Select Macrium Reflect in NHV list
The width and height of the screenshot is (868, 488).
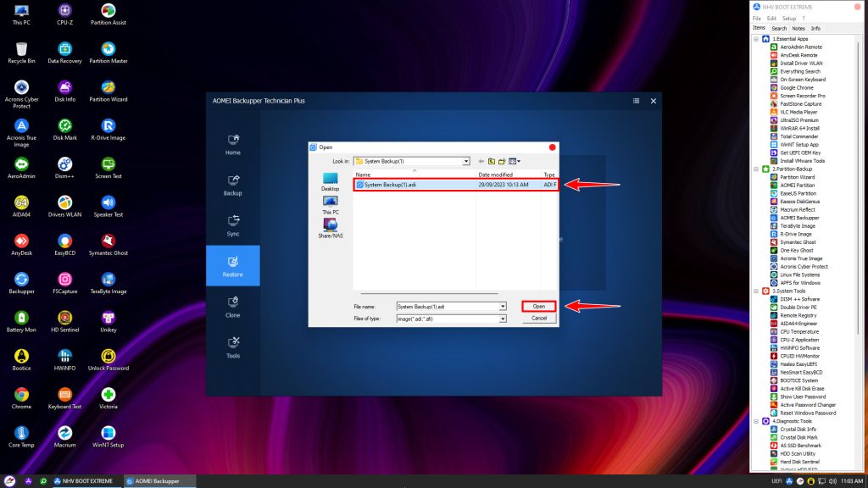[793, 210]
